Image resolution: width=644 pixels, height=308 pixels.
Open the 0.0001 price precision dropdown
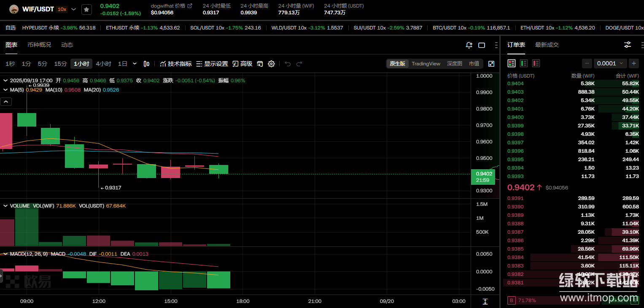pos(610,63)
